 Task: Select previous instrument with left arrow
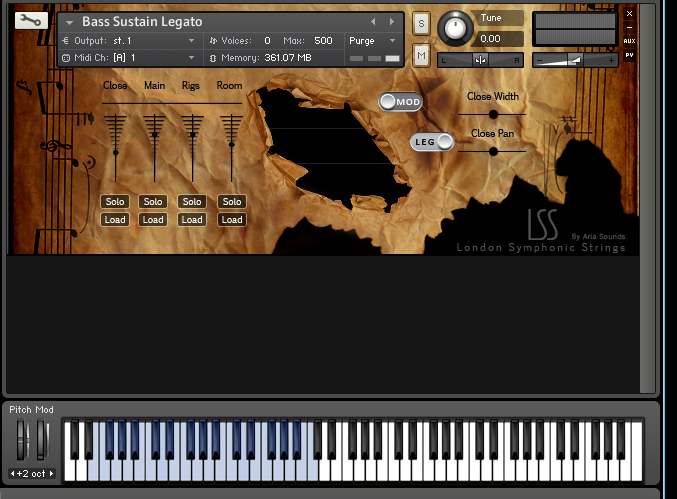[x=373, y=22]
